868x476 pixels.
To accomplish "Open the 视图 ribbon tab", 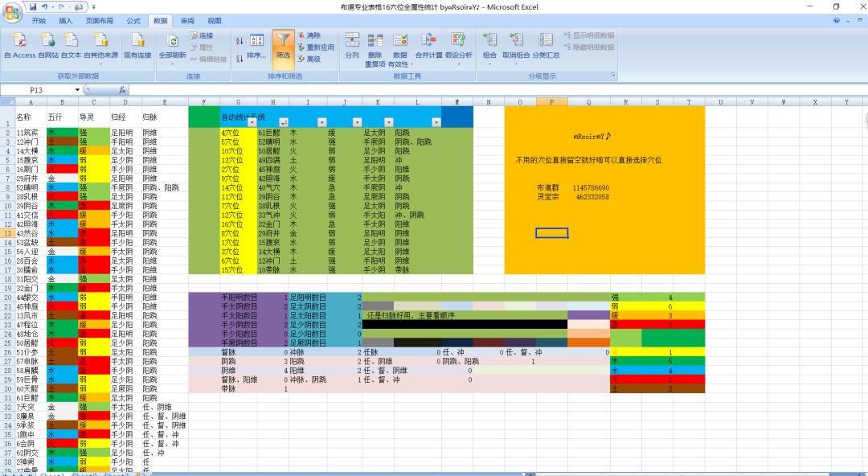I will pyautogui.click(x=215, y=20).
